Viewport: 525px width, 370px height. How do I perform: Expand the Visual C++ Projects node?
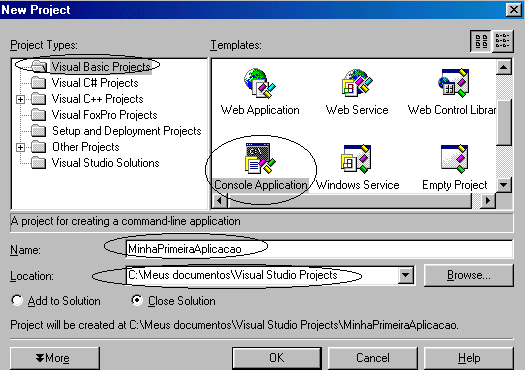20,99
